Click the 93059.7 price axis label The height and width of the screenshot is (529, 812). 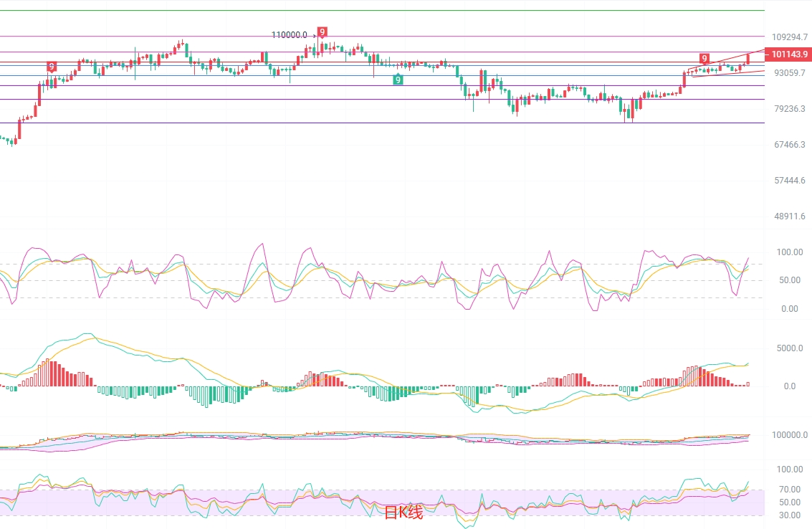[x=790, y=73]
